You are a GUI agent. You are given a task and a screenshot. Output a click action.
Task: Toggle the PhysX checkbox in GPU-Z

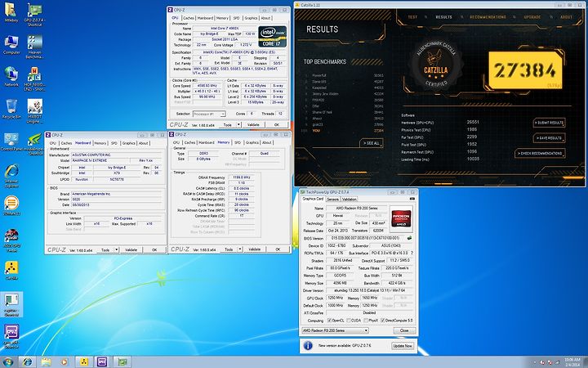367,321
